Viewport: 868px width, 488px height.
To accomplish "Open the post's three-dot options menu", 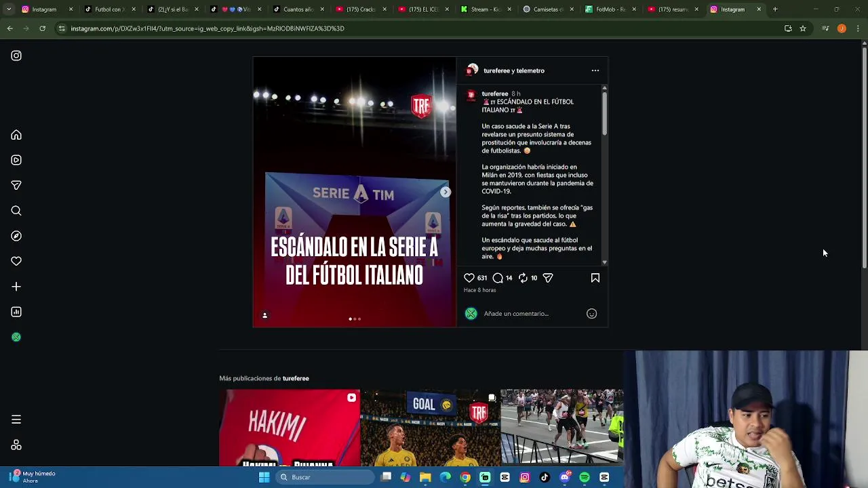I will pyautogui.click(x=595, y=70).
